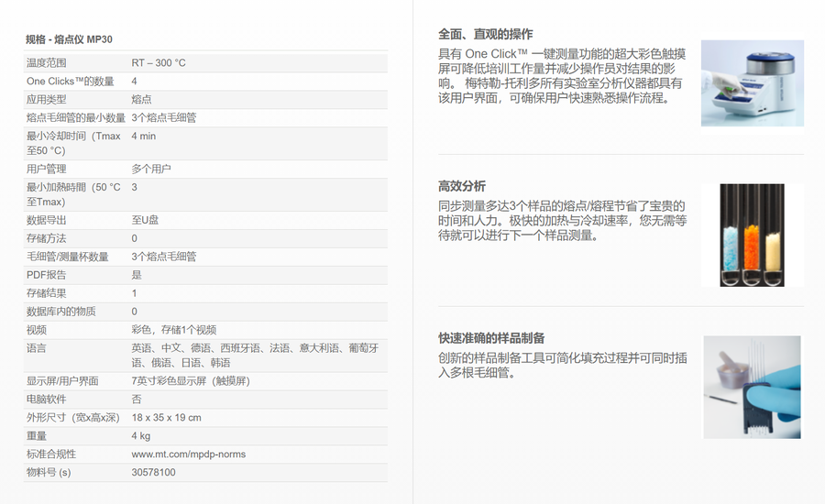Viewport: 825px width, 504px height.
Task: Click the '多个用户' value
Action: coord(151,169)
